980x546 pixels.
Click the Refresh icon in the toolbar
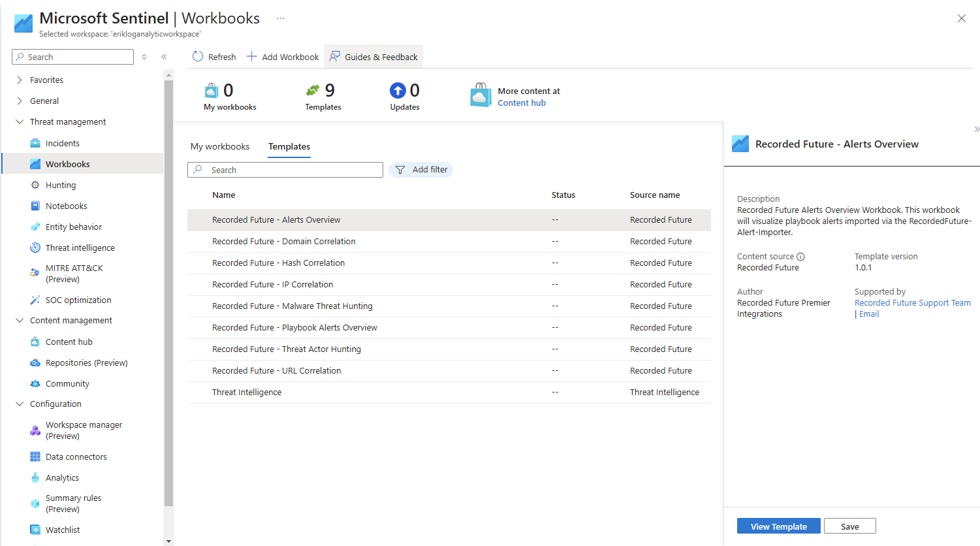pyautogui.click(x=198, y=57)
